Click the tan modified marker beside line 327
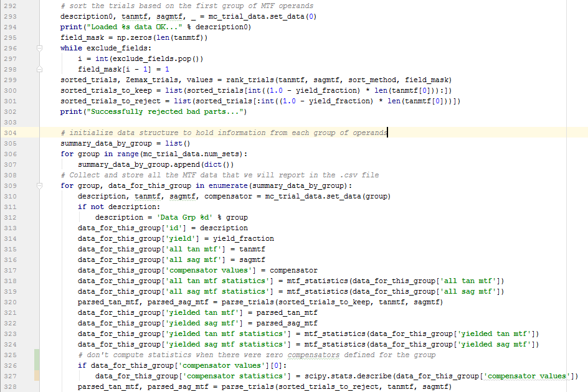588x392 pixels. coord(37,376)
